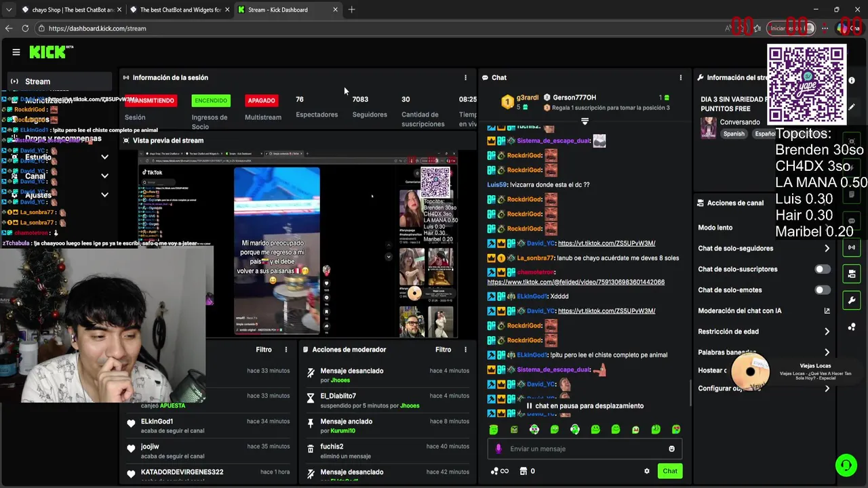Click the green support headset button
The width and height of the screenshot is (868, 488).
[x=846, y=465]
